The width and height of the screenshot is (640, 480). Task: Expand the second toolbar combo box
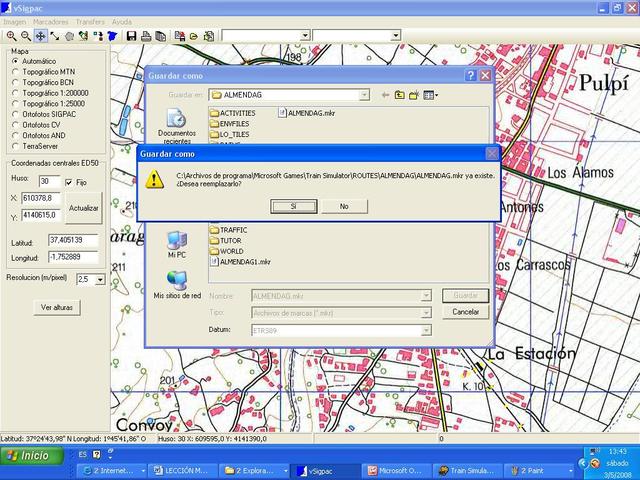click(395, 35)
